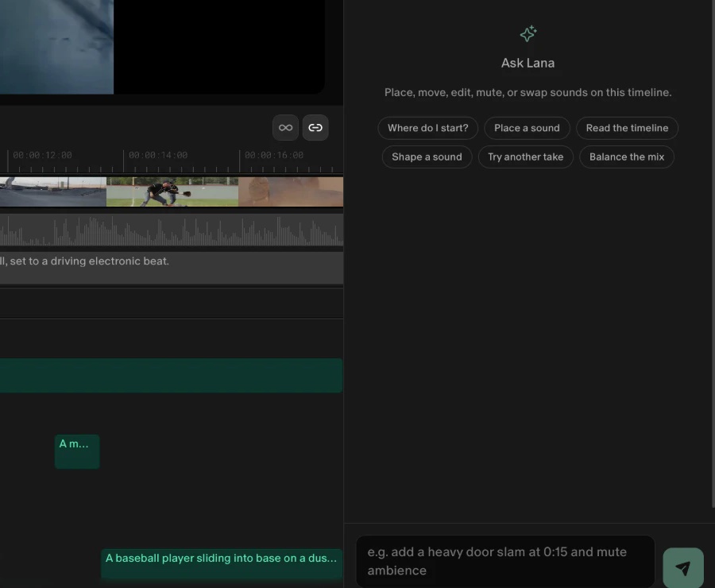Select the parking lot video thumbnail
This screenshot has height=588, width=715.
(x=53, y=192)
